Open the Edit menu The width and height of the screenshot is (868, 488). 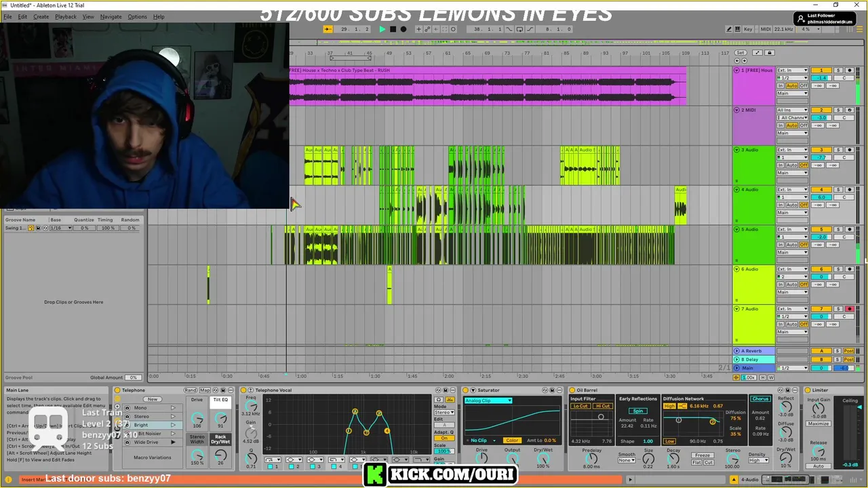(22, 16)
